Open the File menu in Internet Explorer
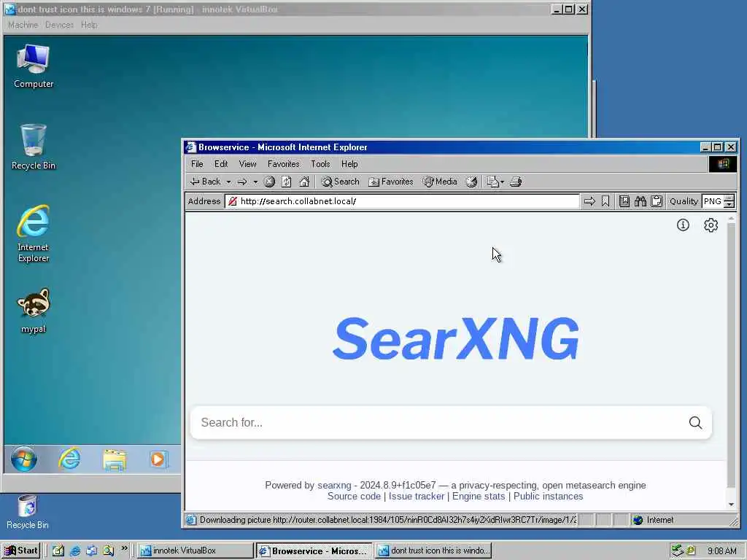 pyautogui.click(x=197, y=164)
